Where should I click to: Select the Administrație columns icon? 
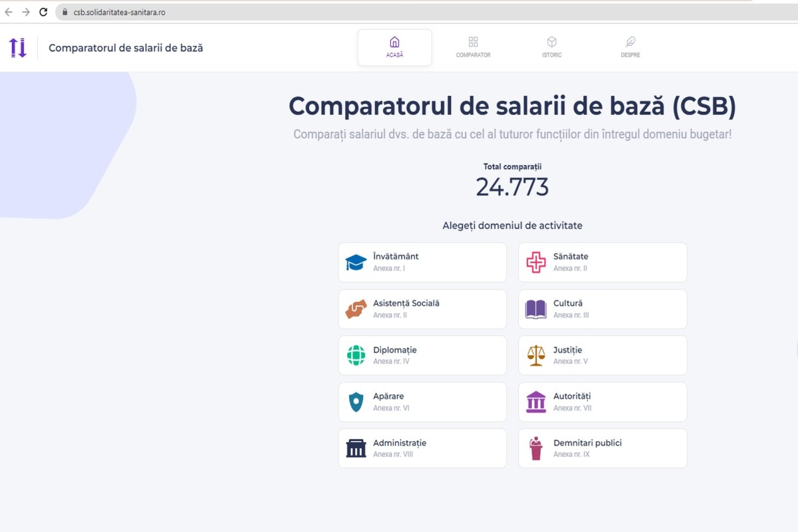point(356,448)
